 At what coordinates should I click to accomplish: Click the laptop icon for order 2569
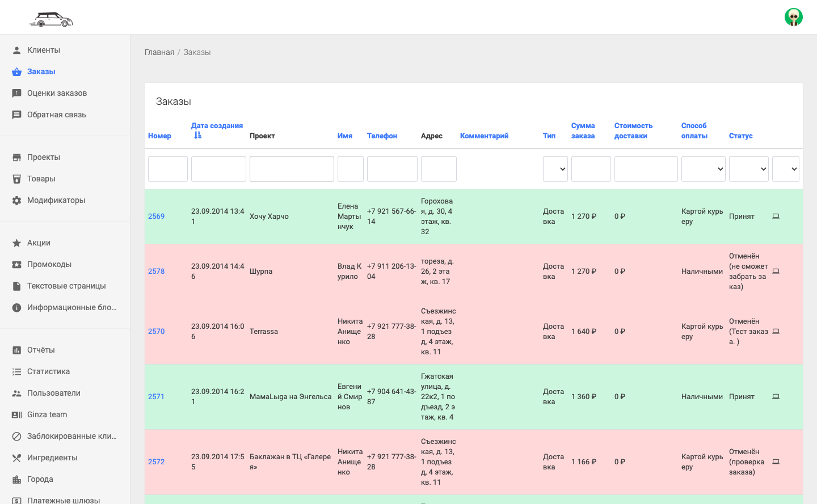point(776,216)
